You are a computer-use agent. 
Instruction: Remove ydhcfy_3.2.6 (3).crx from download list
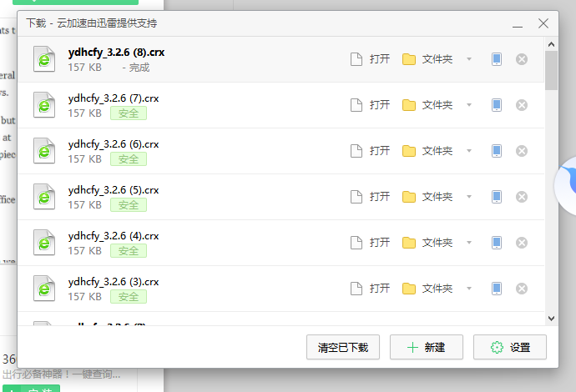click(522, 289)
